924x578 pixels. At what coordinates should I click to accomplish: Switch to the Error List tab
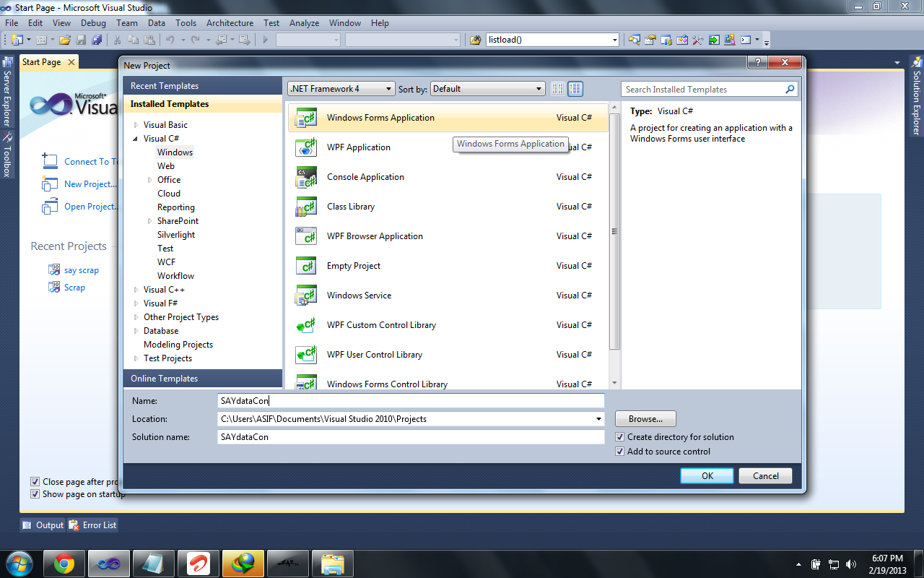[x=92, y=525]
